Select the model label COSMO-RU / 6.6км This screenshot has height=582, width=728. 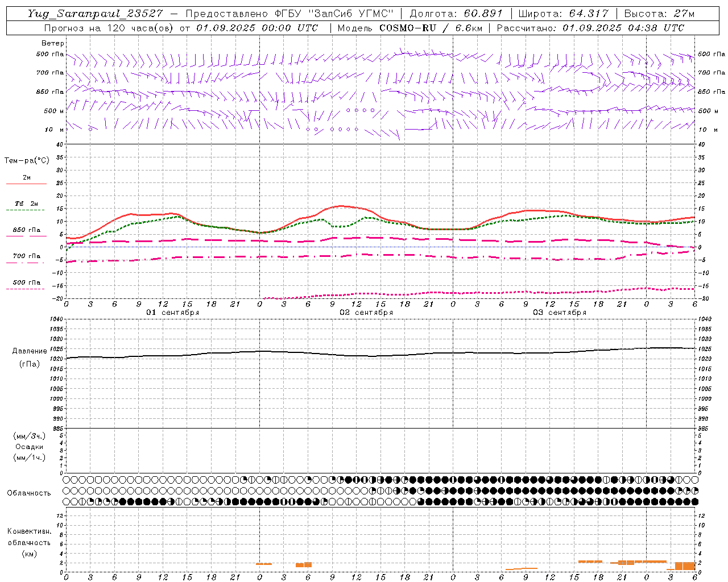tap(431, 28)
